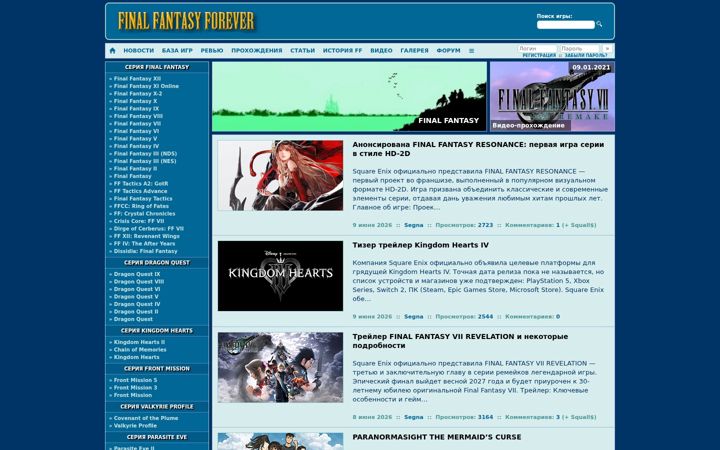Click author Segna on the Kingdom Hearts article
This screenshot has width=720, height=450.
point(413,316)
